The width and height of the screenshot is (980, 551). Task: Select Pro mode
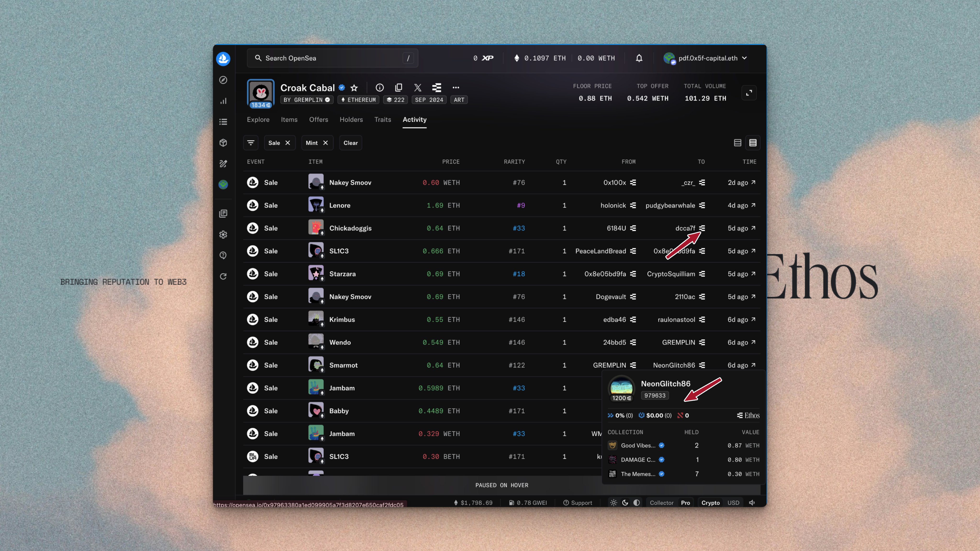(x=685, y=503)
